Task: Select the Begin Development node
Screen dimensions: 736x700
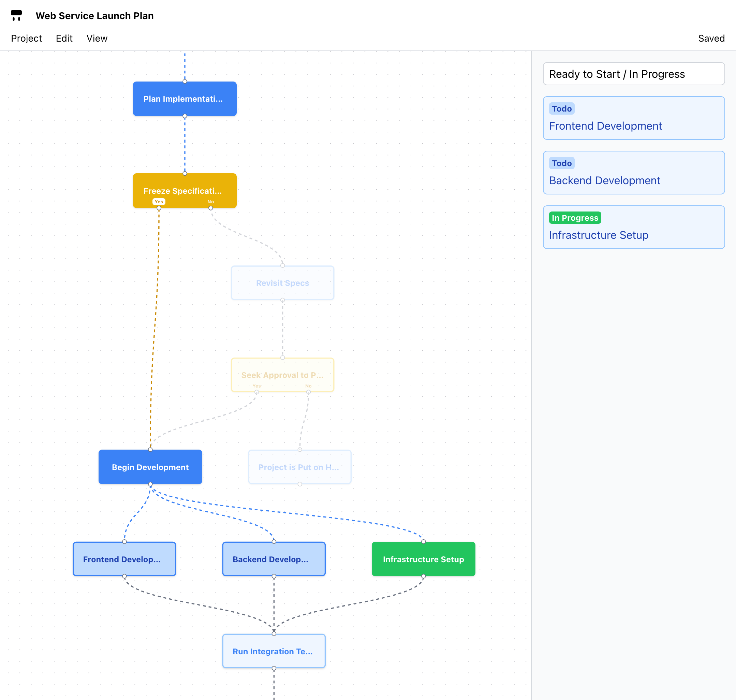Action: [150, 467]
